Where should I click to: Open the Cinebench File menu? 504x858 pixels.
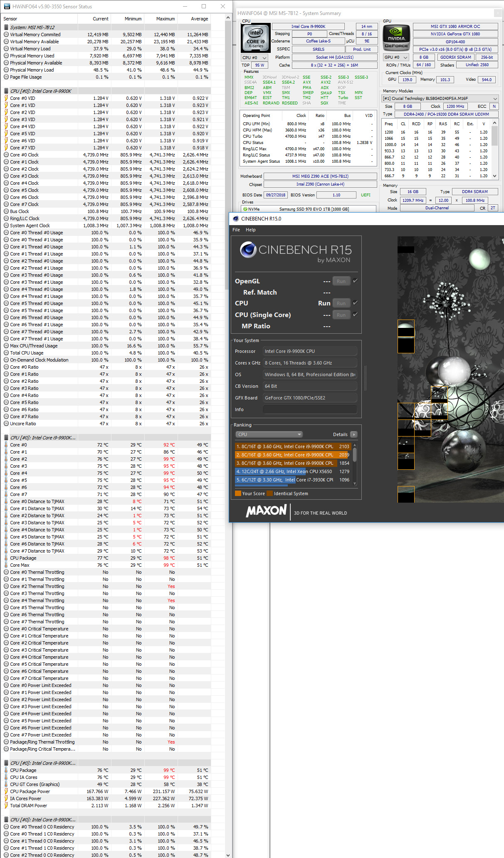coord(236,230)
